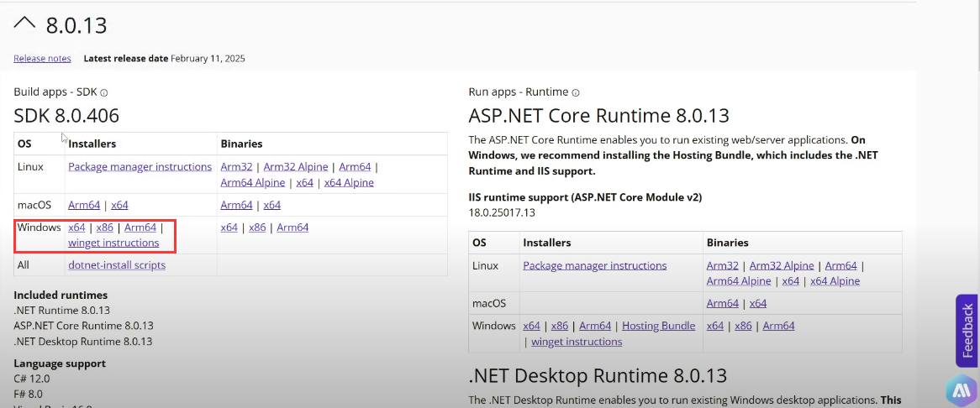Open the Release notes link
980x408 pixels.
point(43,59)
